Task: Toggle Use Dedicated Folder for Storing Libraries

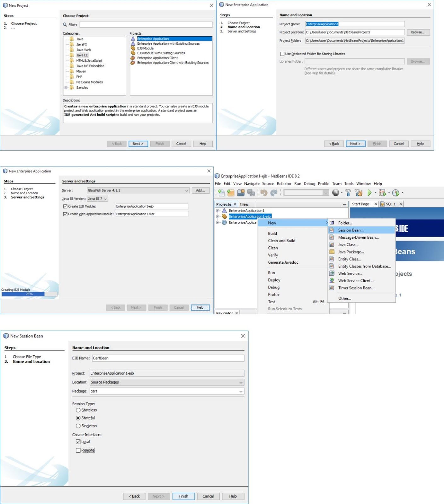Action: 282,54
